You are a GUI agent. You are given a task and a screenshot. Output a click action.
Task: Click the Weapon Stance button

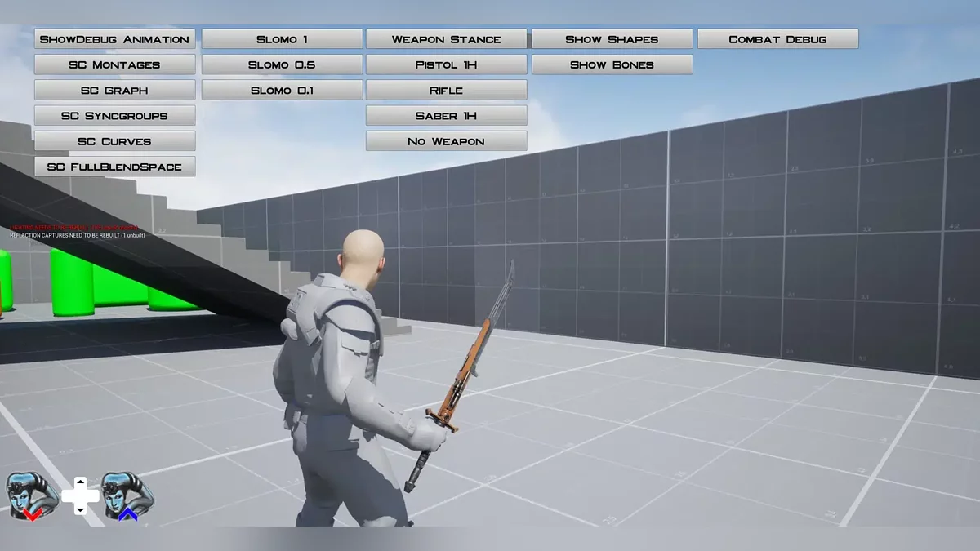coord(447,39)
